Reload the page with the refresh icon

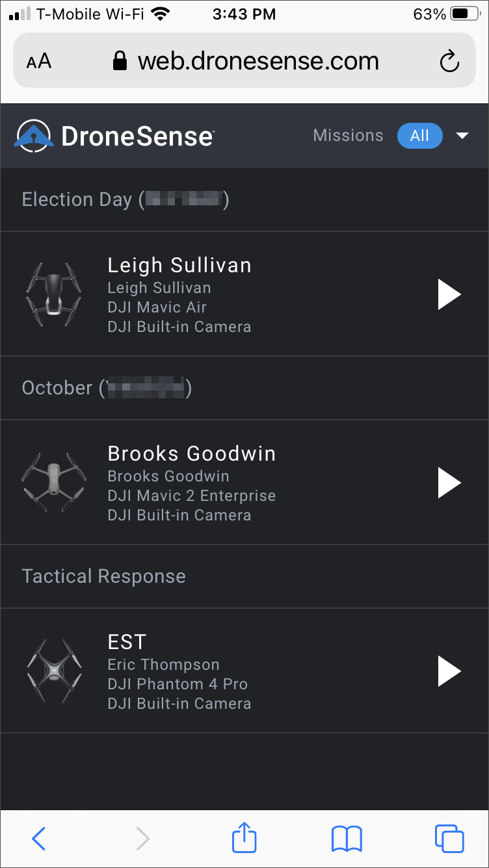click(449, 62)
